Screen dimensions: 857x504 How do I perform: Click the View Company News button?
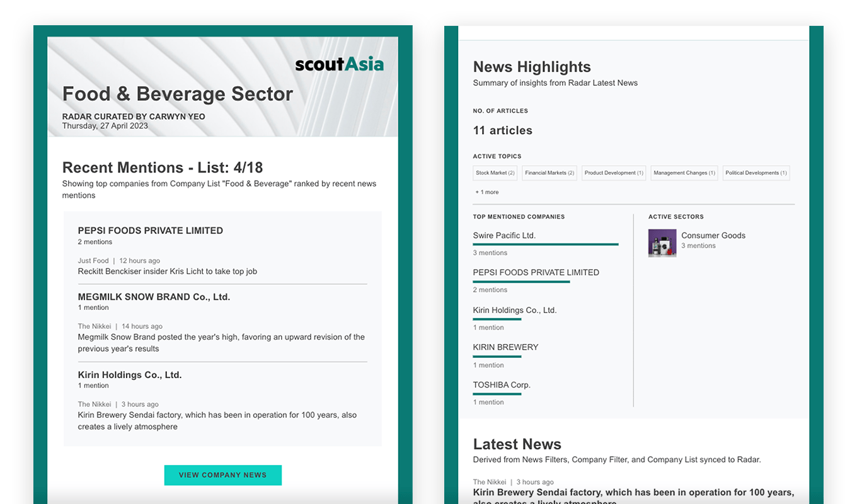point(223,475)
